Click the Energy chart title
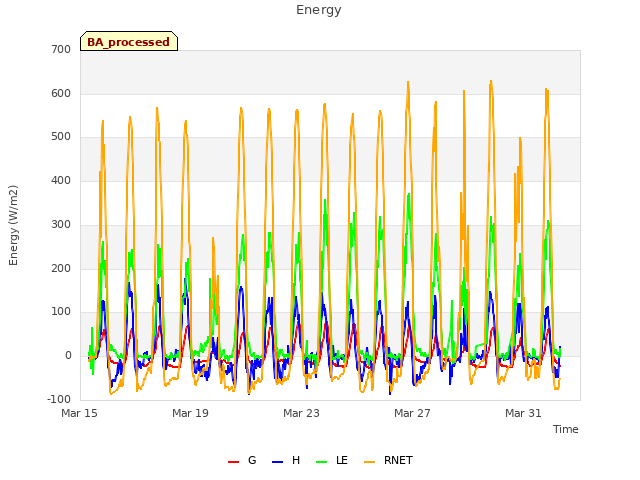The image size is (640, 480). tap(319, 10)
